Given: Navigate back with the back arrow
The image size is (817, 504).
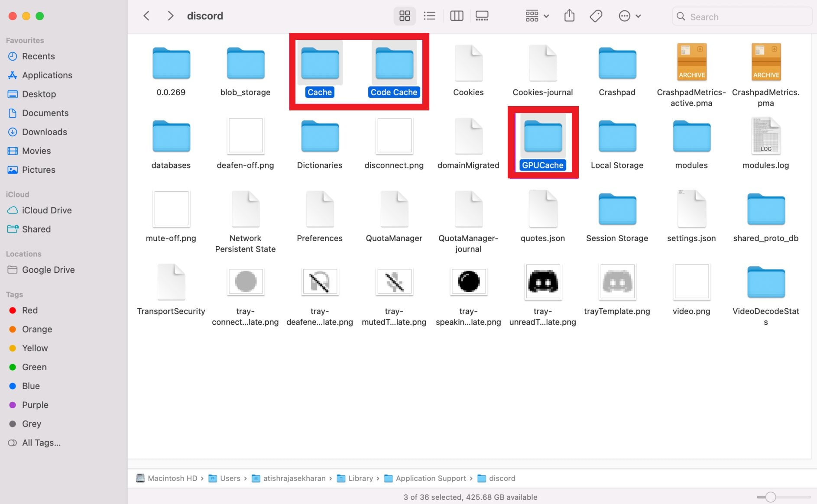Looking at the screenshot, I should 146,16.
